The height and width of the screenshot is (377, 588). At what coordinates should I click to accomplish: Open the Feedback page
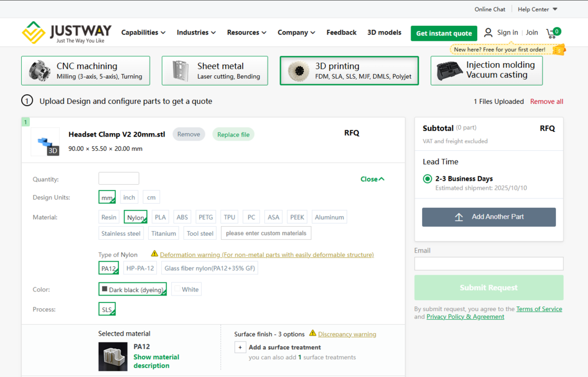[341, 33]
